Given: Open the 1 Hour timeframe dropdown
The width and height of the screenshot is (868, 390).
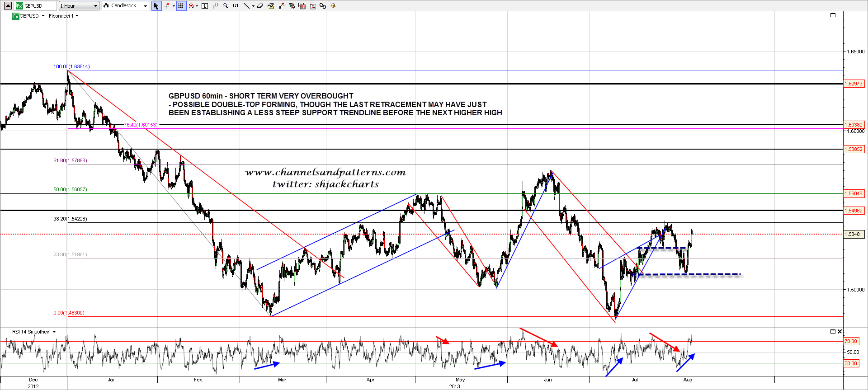Looking at the screenshot, I should [79, 6].
